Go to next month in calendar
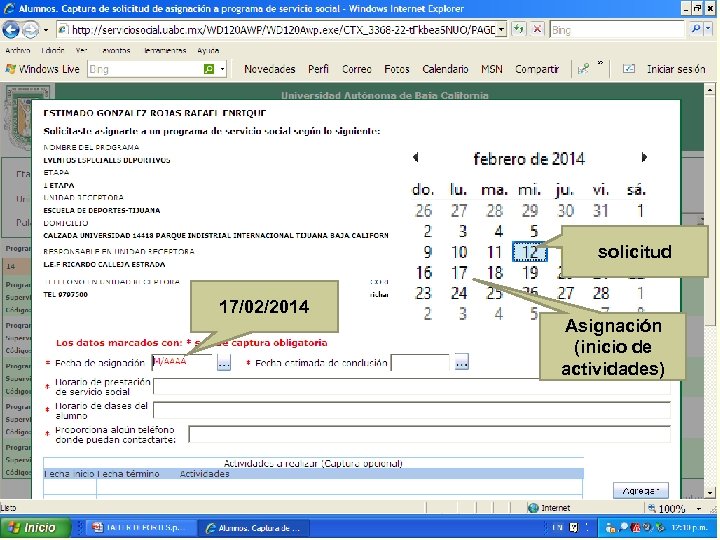The width and height of the screenshot is (720, 540). pyautogui.click(x=644, y=158)
